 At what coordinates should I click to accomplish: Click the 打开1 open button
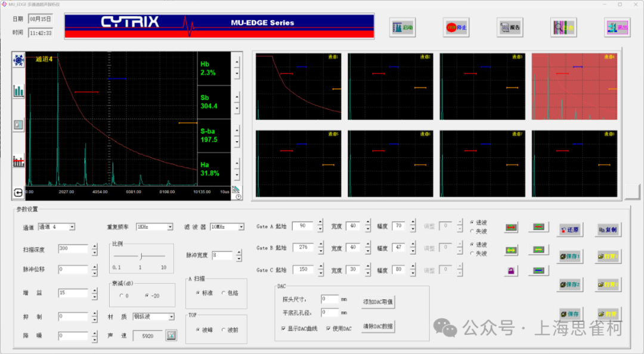pyautogui.click(x=608, y=256)
